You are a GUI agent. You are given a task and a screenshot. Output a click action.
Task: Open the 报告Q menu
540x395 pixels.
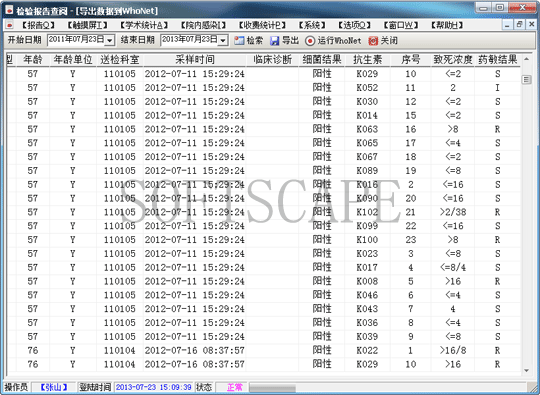[x=38, y=25]
